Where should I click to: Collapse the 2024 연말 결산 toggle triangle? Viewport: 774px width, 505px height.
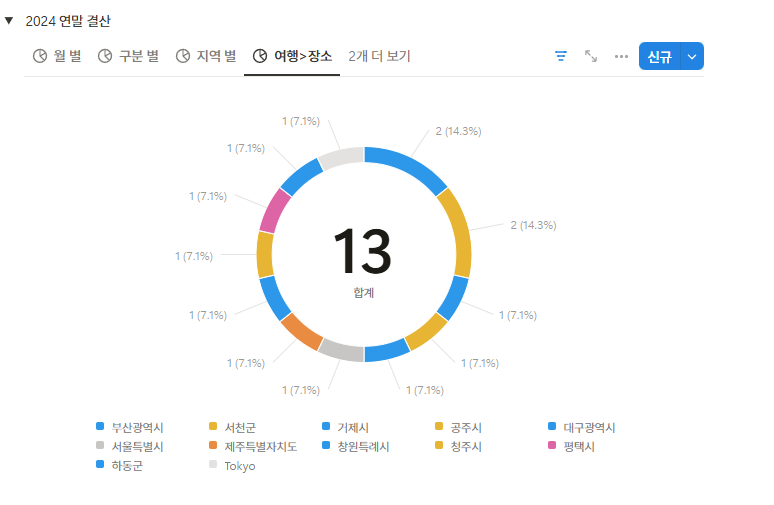[x=9, y=21]
